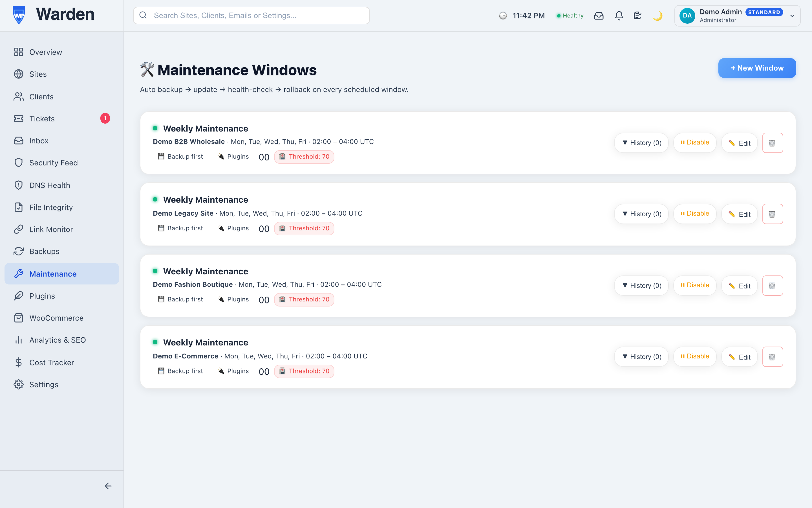The width and height of the screenshot is (812, 508).
Task: Open the clipboard notes icon in header
Action: click(637, 16)
